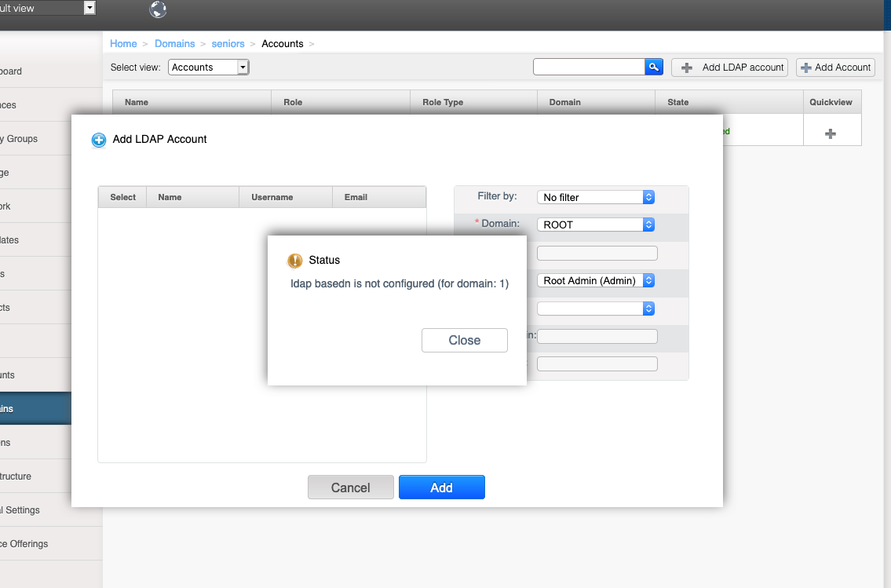Click the Select column header in LDAP user list
The image size is (891, 588).
[x=122, y=197]
